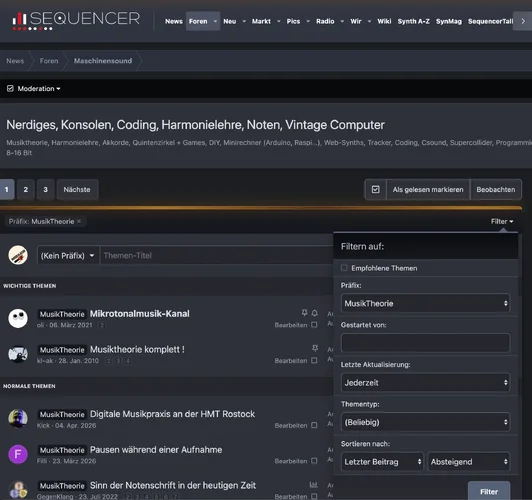Open the Präfix MusikTheorie select box
The height and width of the screenshot is (500, 532).
click(x=425, y=303)
